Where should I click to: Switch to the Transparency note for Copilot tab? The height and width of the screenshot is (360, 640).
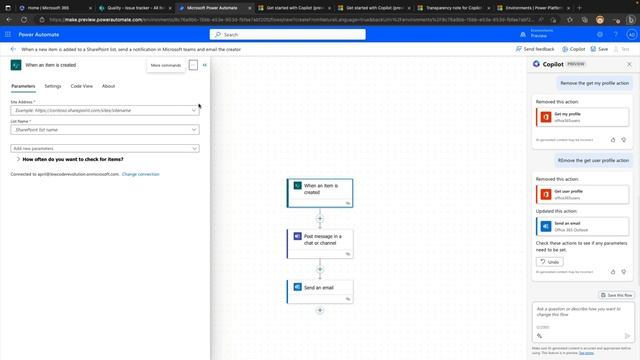pyautogui.click(x=454, y=8)
